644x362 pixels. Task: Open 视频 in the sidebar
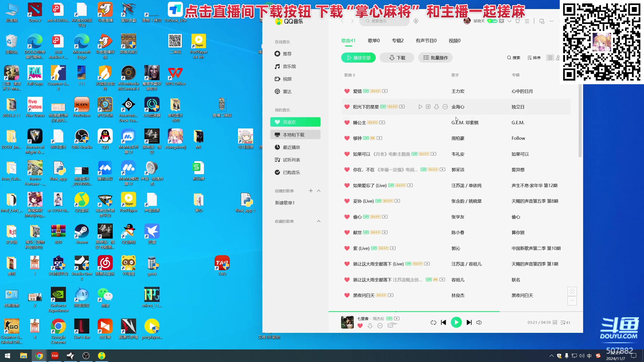click(x=295, y=79)
